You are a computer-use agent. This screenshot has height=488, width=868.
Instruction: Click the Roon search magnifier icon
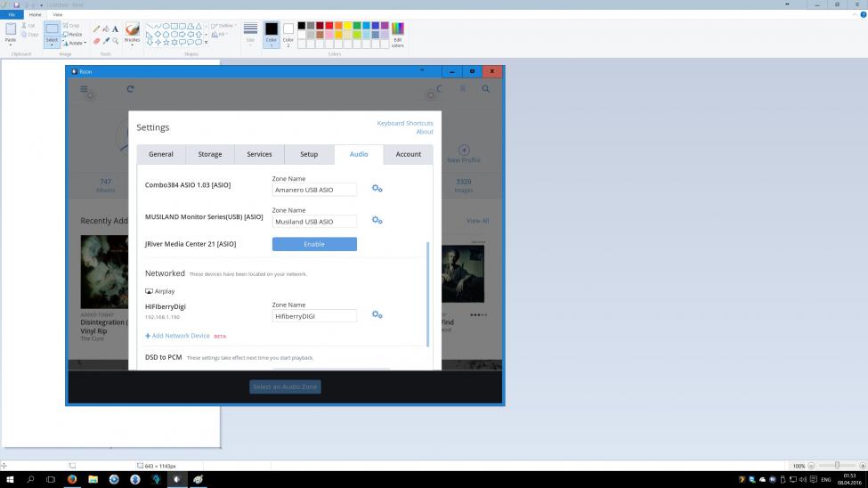485,89
